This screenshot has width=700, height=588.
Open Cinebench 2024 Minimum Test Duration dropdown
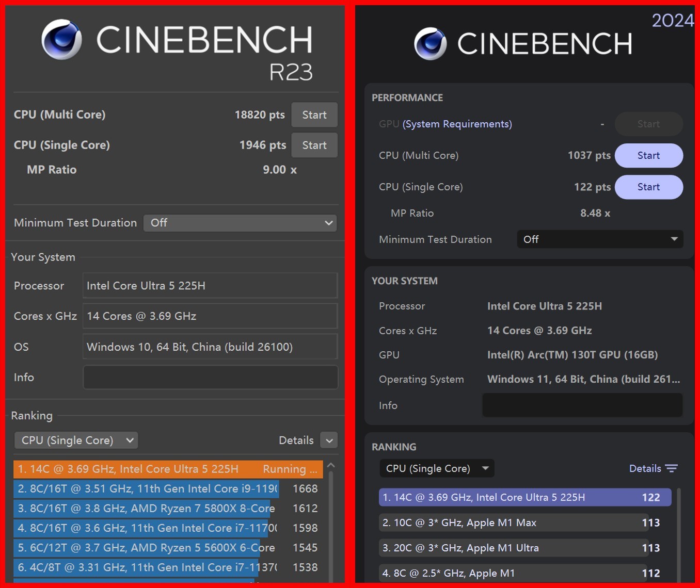pos(600,239)
